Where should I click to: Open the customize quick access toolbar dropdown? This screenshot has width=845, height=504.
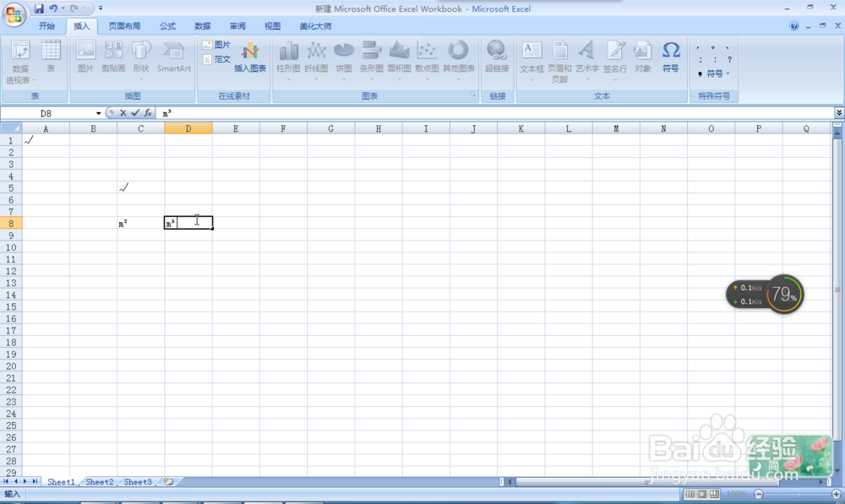click(101, 8)
